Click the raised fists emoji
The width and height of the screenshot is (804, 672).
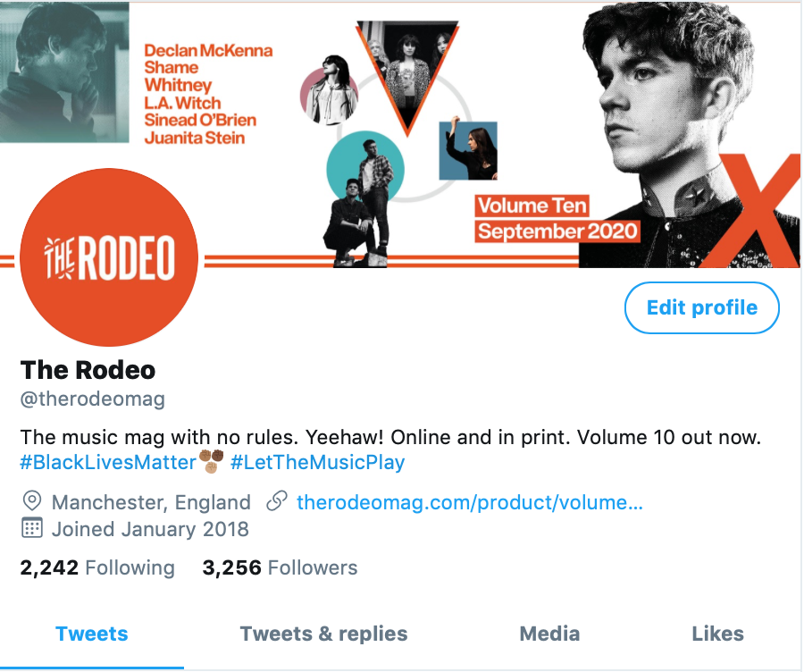pyautogui.click(x=211, y=460)
